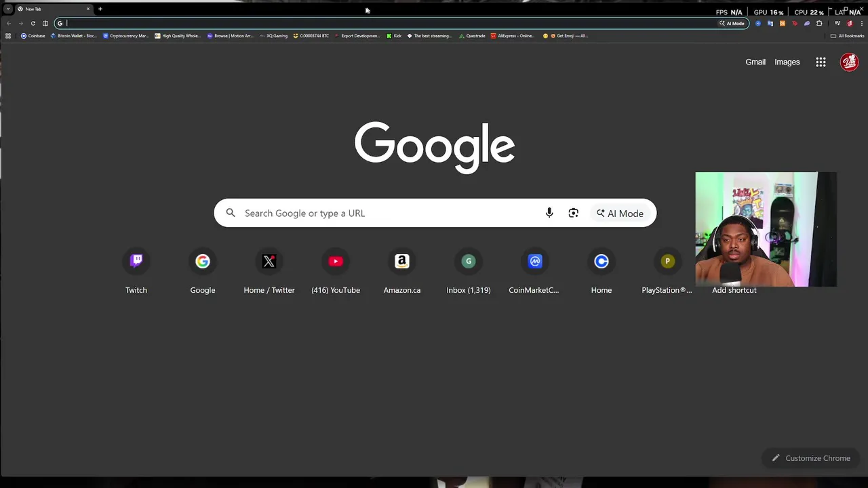Open the Images link
The image size is (868, 488).
[x=787, y=62]
